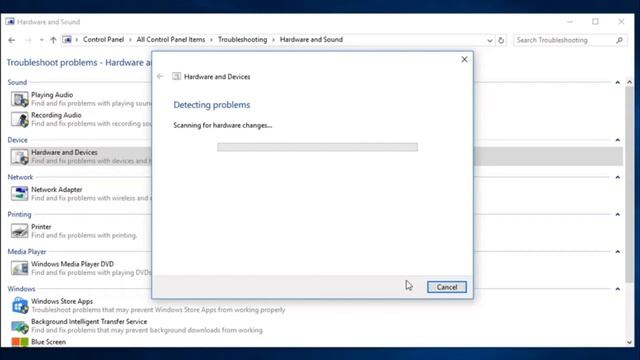Image resolution: width=640 pixels, height=360 pixels.
Task: Click the Recording Audio troubleshooter icon
Action: 19,120
